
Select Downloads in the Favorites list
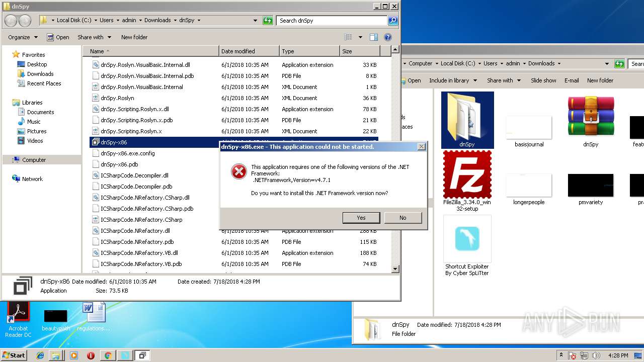(40, 74)
